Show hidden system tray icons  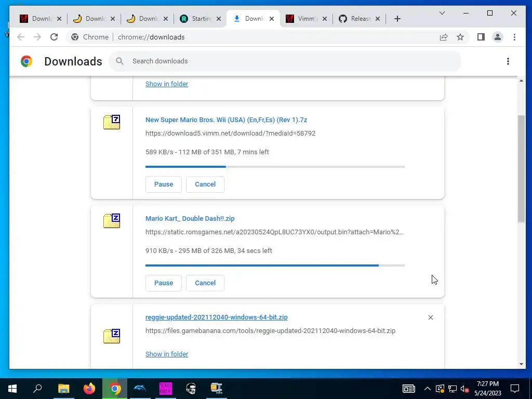(x=428, y=389)
